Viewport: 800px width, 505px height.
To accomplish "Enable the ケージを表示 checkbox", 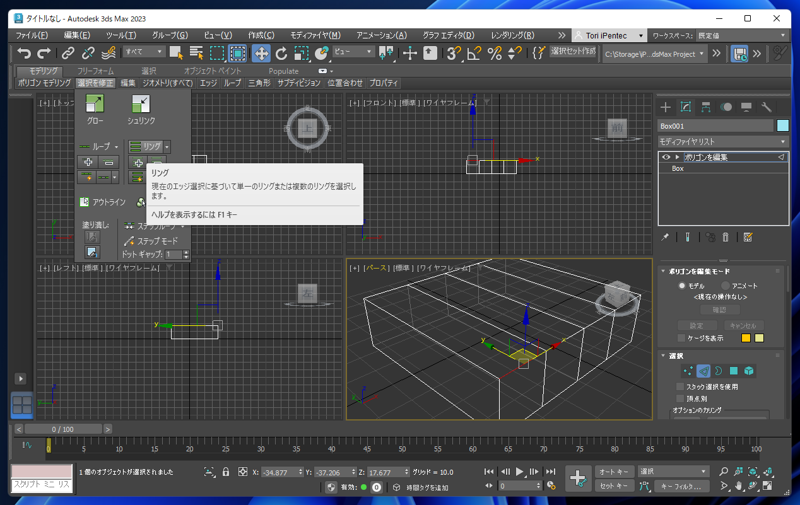I will 681,338.
